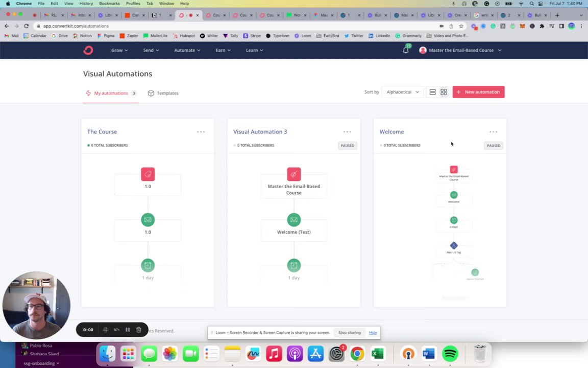Reload the browser page
This screenshot has height=368, width=588.
[x=26, y=26]
